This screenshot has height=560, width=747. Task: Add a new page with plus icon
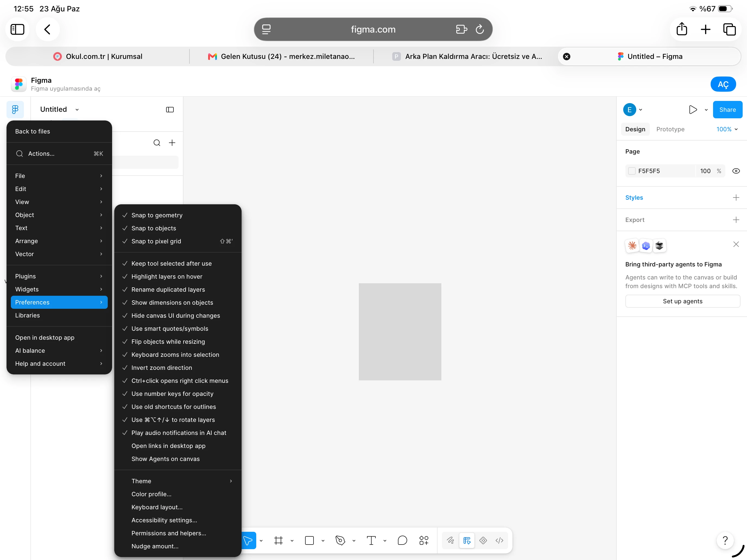coord(172,143)
